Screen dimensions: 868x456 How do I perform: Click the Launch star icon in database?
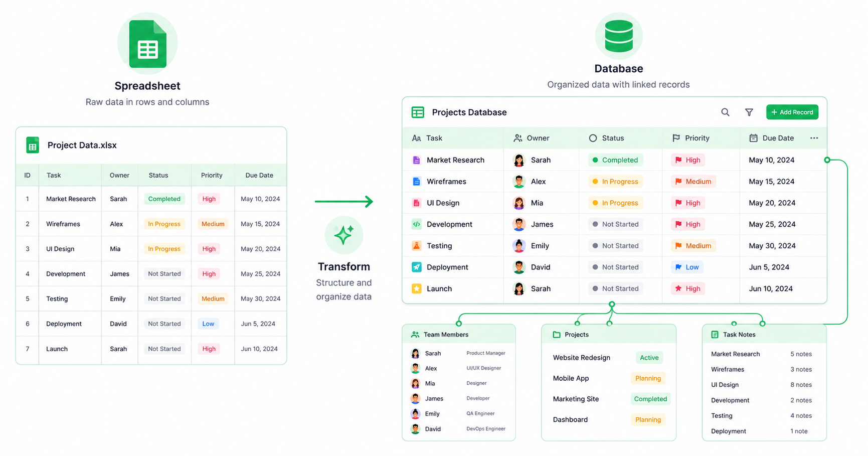416,288
